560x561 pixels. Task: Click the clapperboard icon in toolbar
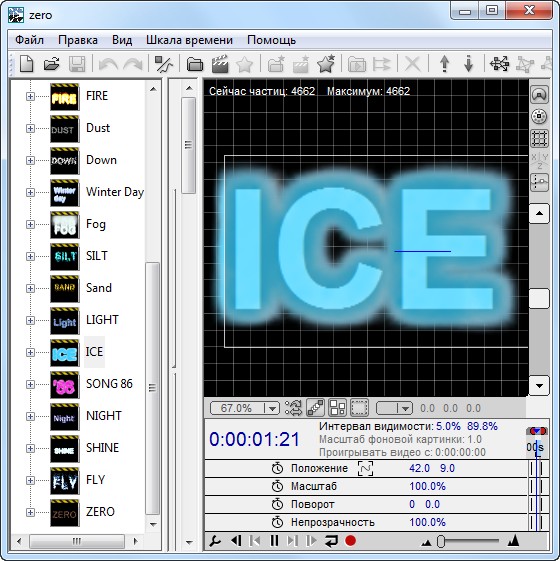220,64
